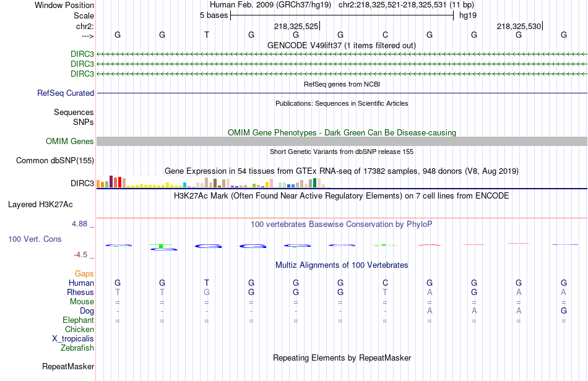Click the bright red GTEx expression bar

[x=119, y=182]
